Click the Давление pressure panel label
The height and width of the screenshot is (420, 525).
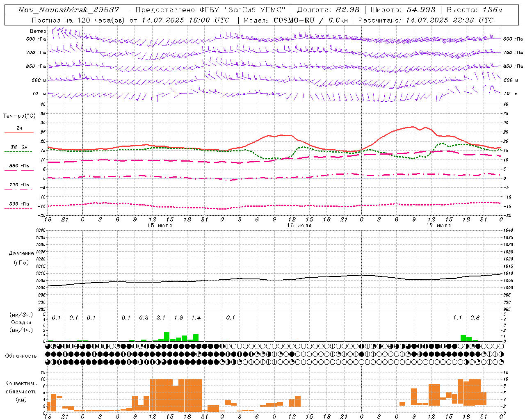point(21,253)
